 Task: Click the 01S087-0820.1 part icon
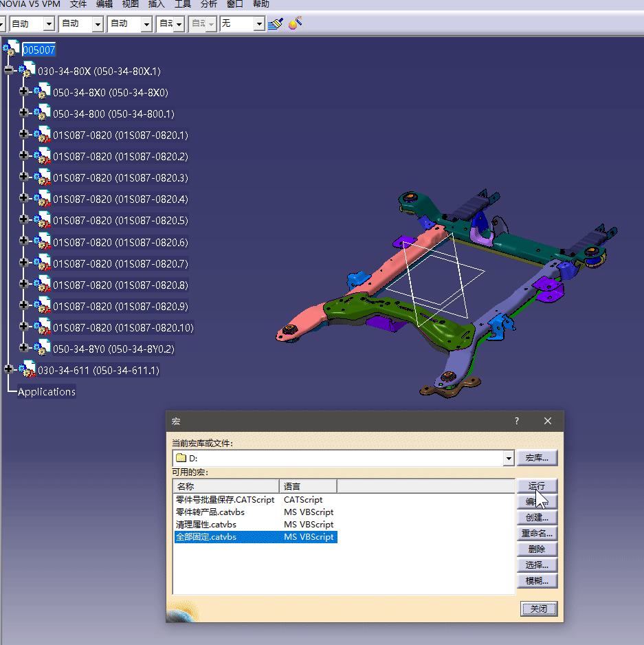(42, 135)
